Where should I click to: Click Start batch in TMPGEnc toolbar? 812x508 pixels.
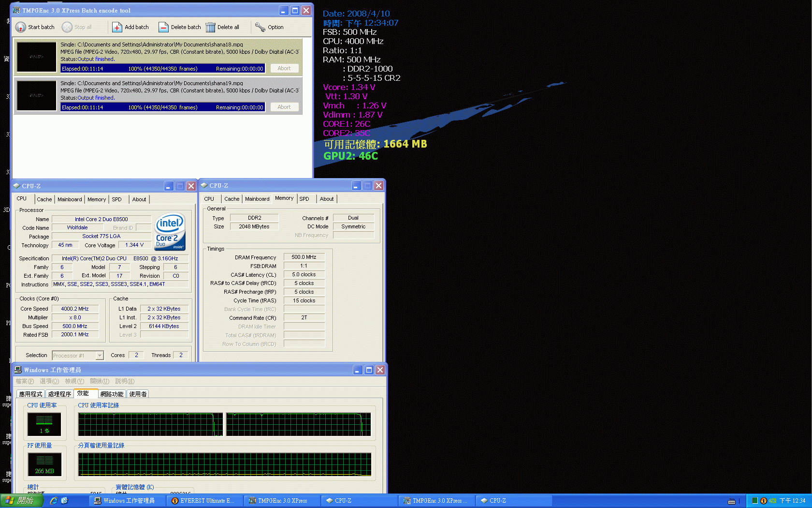(x=35, y=27)
